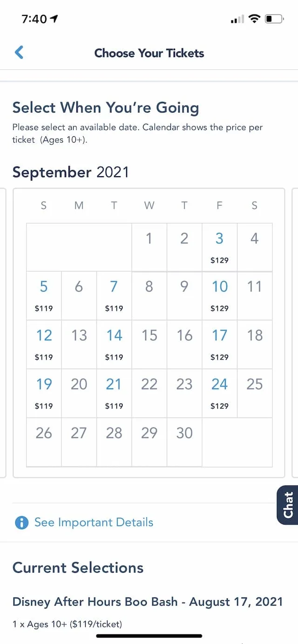Tap the location arrow by the time
298x644 pixels.
(54, 19)
